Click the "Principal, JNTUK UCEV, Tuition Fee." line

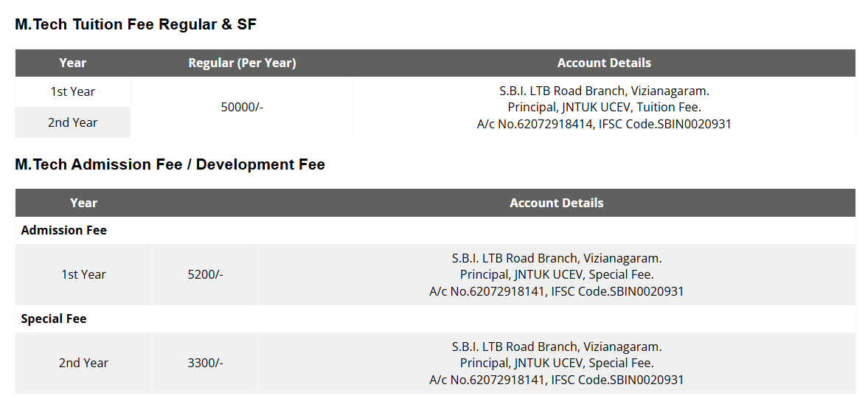tap(604, 108)
